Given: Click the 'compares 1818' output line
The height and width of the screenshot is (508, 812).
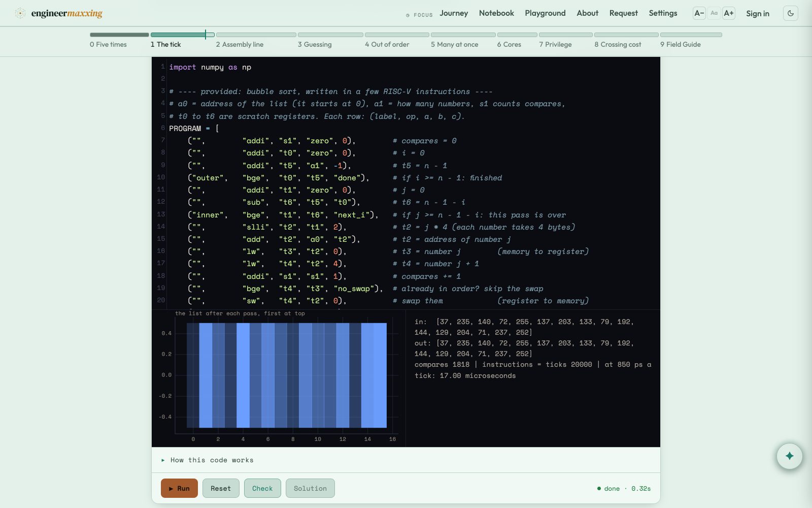Looking at the screenshot, I should click(533, 365).
